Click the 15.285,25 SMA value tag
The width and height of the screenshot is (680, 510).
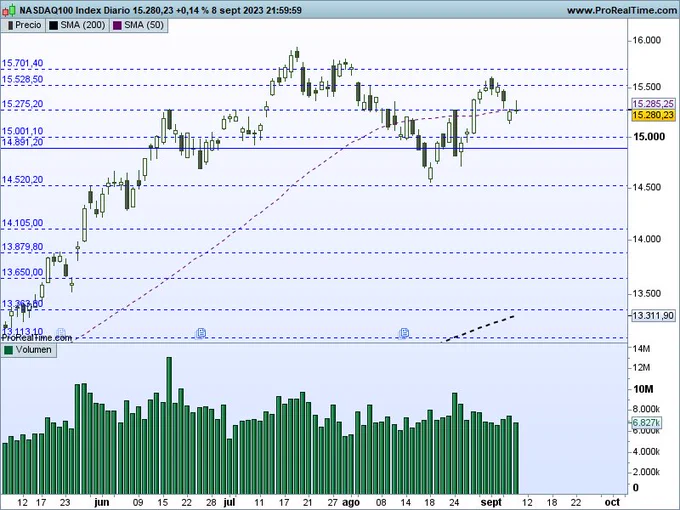653,104
